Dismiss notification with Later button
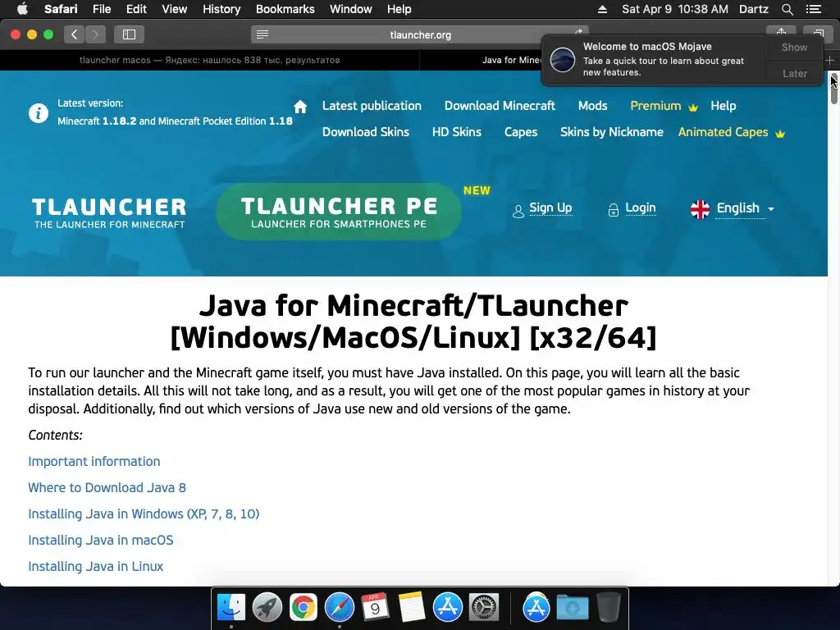This screenshot has height=630, width=840. [794, 73]
